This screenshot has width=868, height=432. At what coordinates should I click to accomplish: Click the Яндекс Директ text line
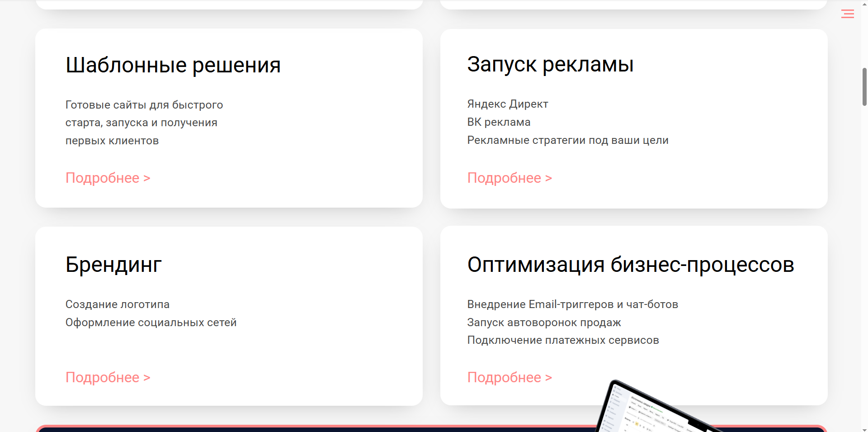coord(508,104)
